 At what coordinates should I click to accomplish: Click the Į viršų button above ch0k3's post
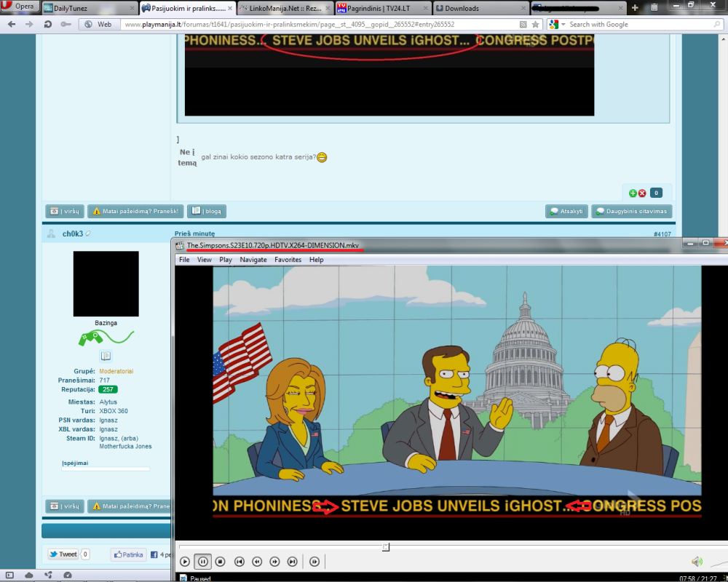pyautogui.click(x=65, y=211)
